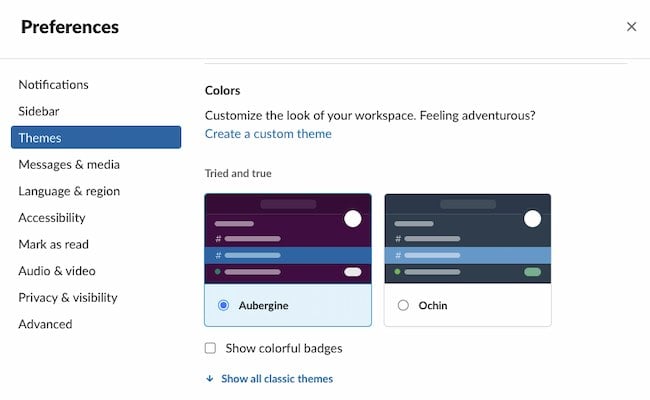The height and width of the screenshot is (400, 650).
Task: Open the Notifications preferences
Action: (x=53, y=85)
